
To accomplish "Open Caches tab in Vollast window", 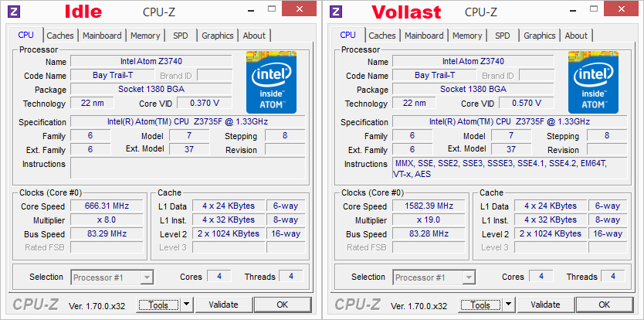I will tap(382, 36).
